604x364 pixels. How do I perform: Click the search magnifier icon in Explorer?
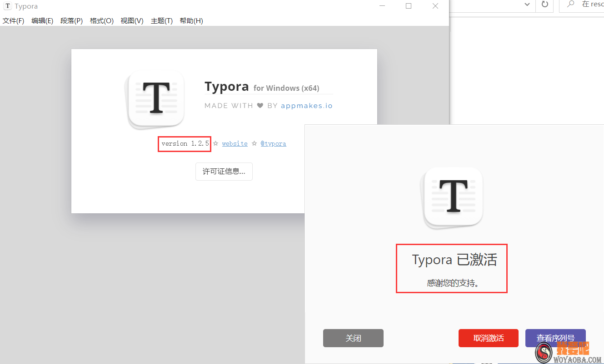pyautogui.click(x=571, y=4)
